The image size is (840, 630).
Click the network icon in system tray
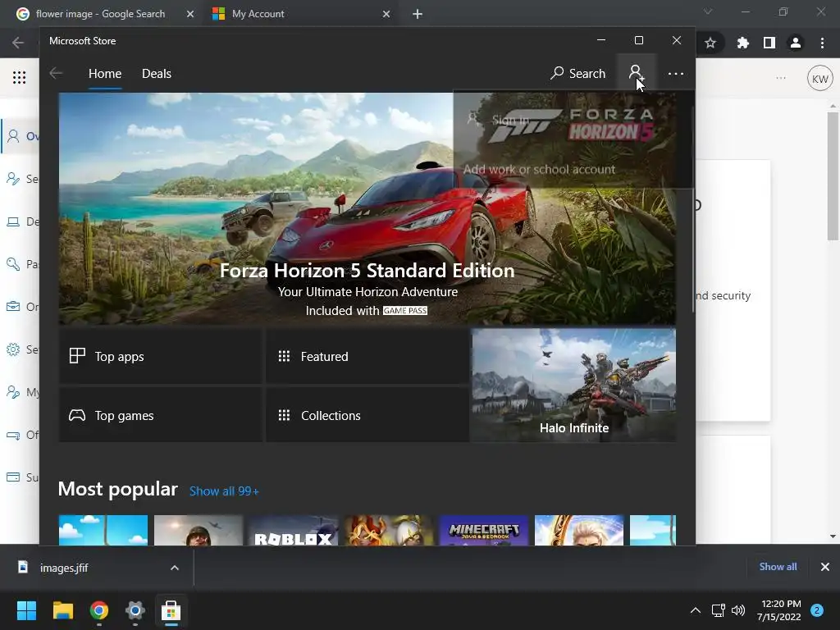tap(718, 610)
